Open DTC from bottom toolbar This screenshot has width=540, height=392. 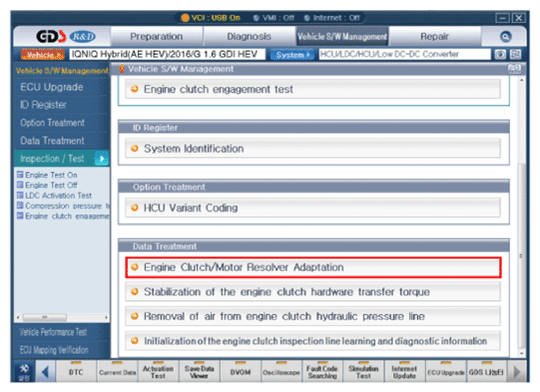pyautogui.click(x=76, y=372)
